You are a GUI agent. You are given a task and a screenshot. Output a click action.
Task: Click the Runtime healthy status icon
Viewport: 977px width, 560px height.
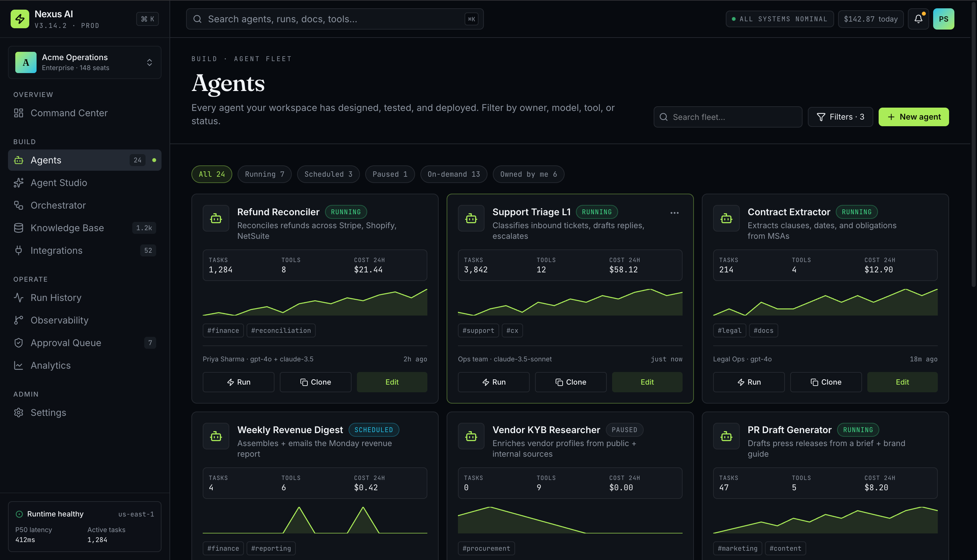(x=19, y=514)
